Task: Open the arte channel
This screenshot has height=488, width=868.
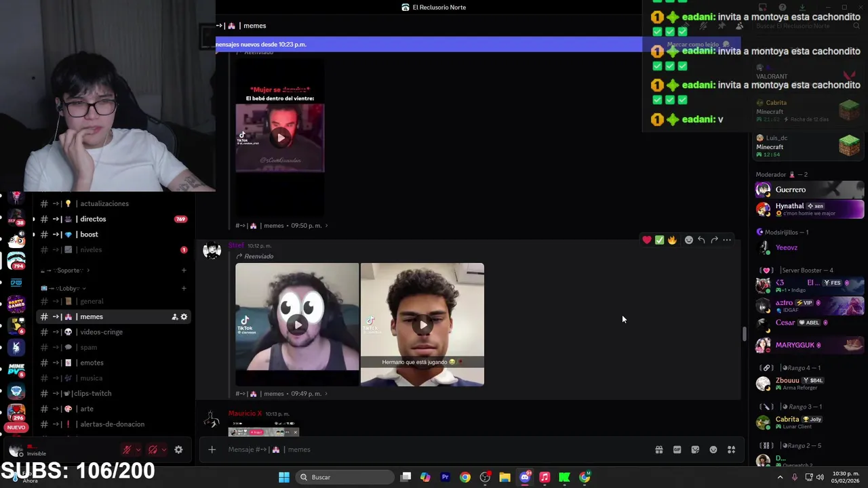Action: [x=113, y=409]
